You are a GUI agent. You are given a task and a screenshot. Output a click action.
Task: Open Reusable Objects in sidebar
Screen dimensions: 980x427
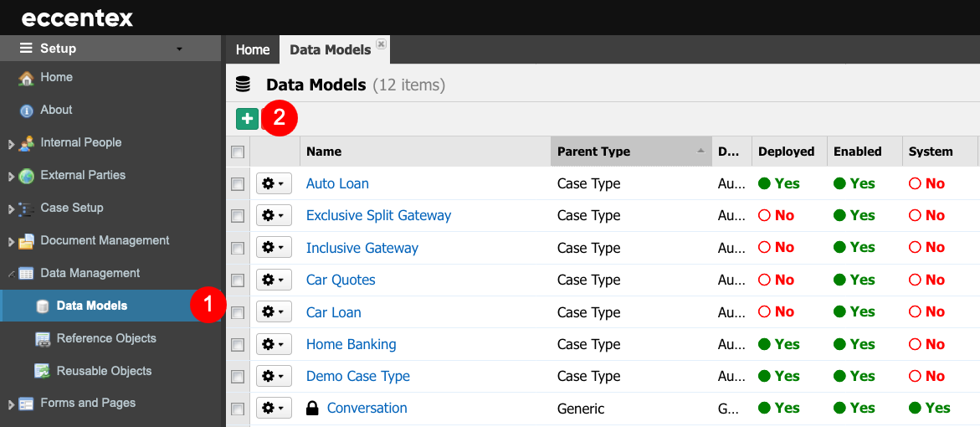(104, 371)
